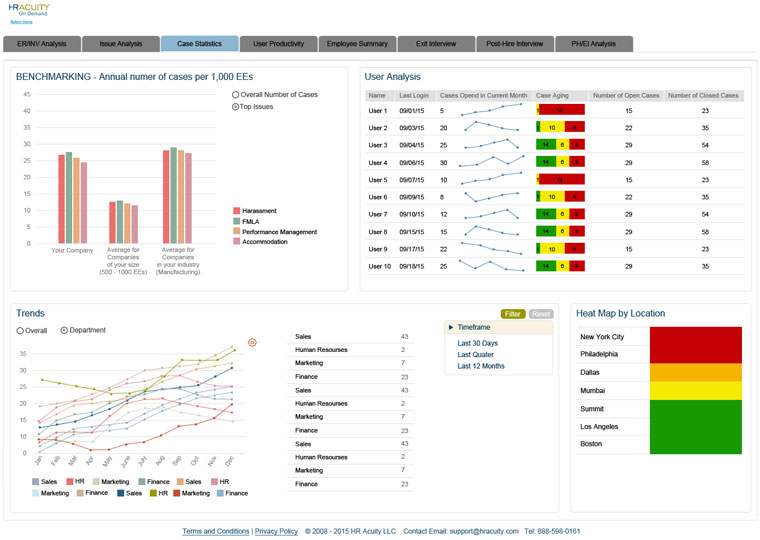This screenshot has width=760, height=540.
Task: Open the Issue Analysis tab
Action: tap(121, 44)
